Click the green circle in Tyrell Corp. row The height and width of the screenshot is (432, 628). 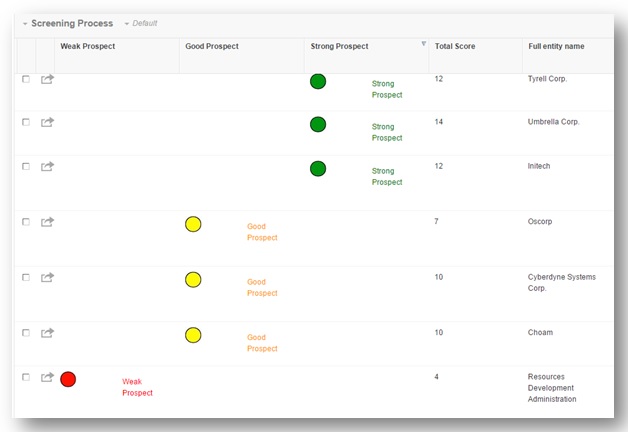click(318, 81)
